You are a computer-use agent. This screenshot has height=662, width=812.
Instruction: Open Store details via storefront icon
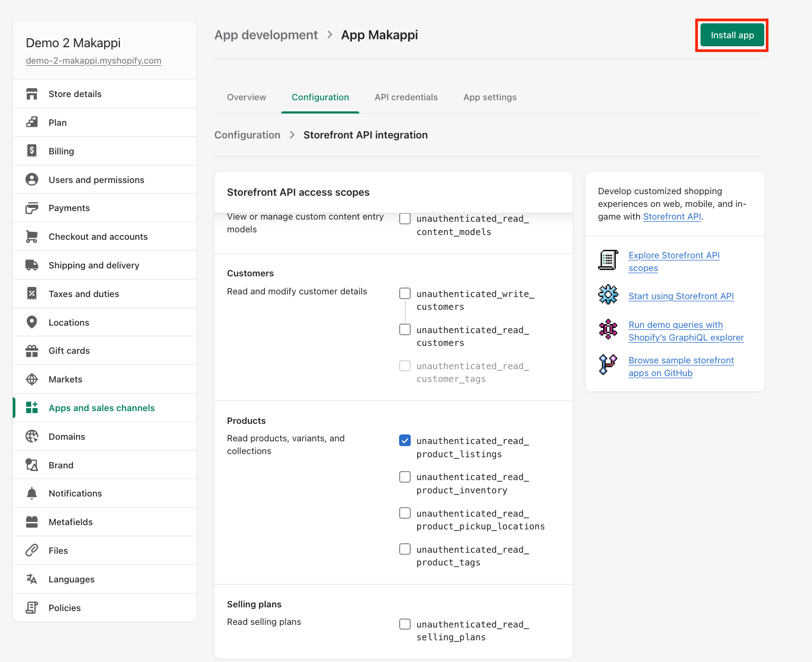32,94
